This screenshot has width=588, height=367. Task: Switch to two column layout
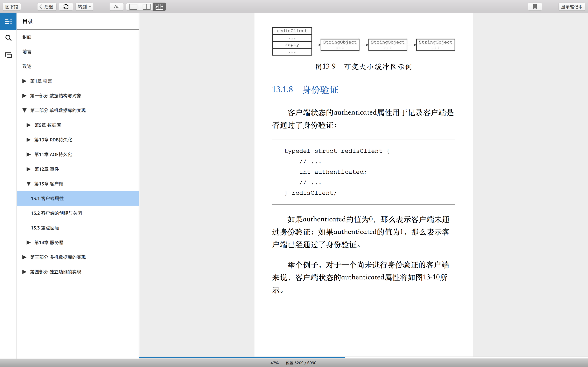click(x=146, y=7)
